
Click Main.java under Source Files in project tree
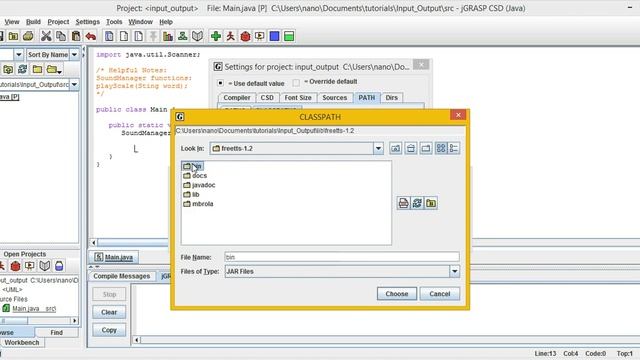click(x=29, y=309)
